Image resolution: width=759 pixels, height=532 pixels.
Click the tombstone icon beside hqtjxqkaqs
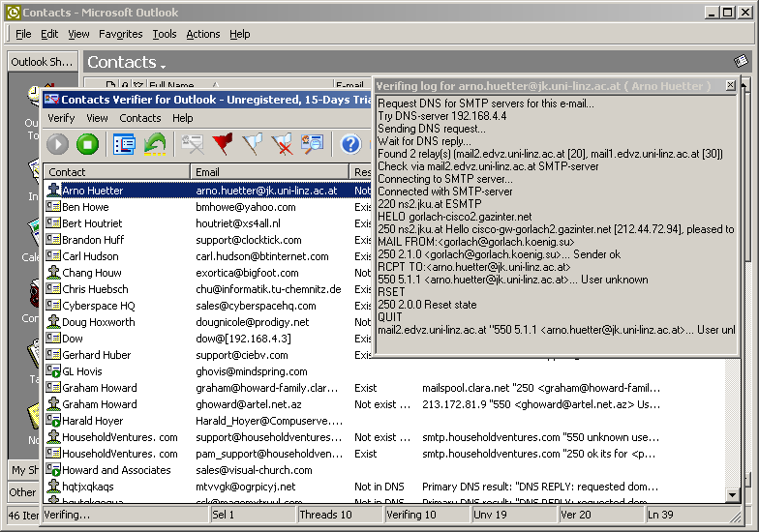[x=53, y=486]
